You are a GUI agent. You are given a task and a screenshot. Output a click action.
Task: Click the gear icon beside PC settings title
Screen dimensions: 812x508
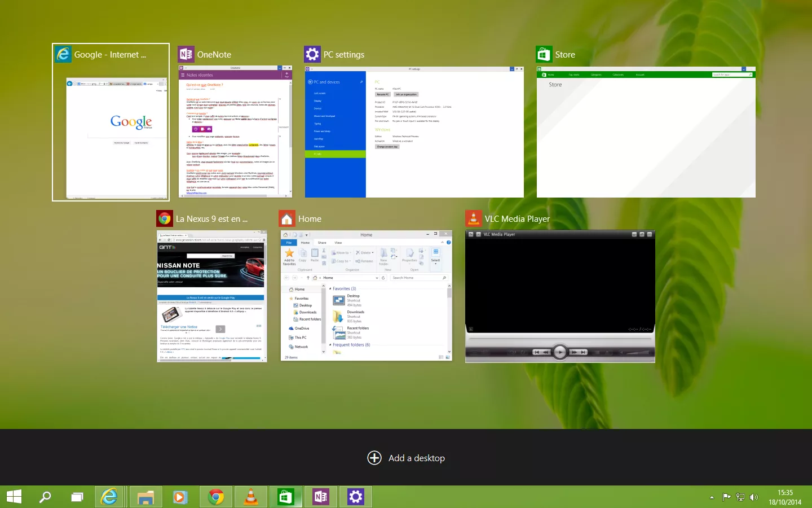312,54
